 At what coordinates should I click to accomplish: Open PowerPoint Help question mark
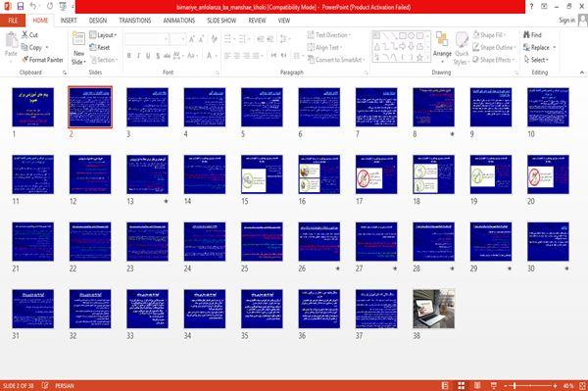pyautogui.click(x=531, y=7)
